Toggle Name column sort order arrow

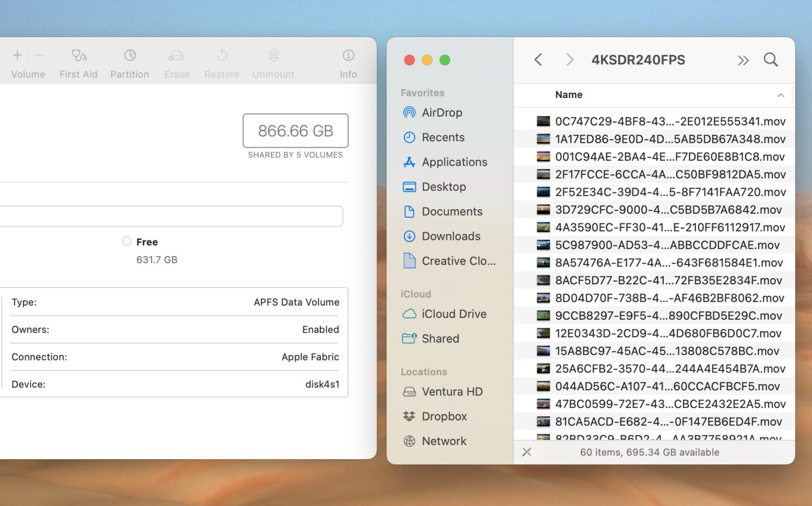pos(780,95)
